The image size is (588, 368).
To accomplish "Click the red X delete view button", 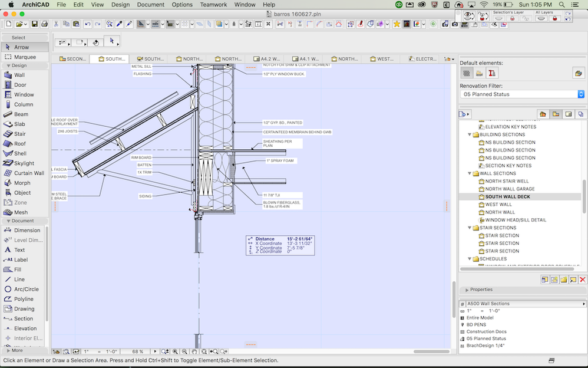I will [582, 280].
